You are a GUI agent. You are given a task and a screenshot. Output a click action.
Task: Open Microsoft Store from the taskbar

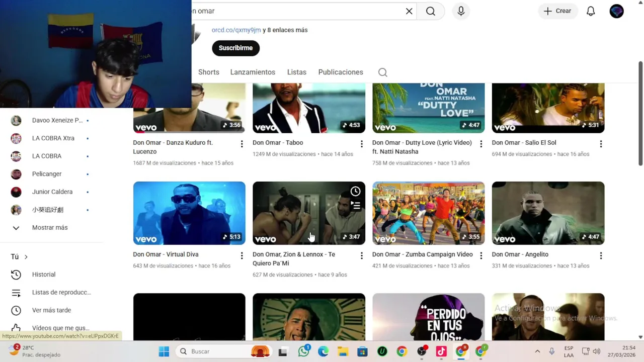(x=362, y=351)
